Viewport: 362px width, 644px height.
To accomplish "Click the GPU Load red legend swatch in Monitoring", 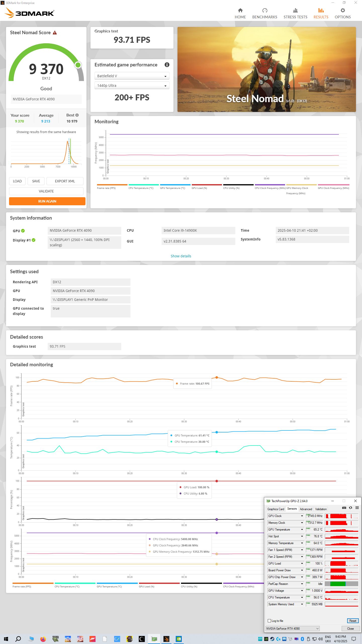I will [x=207, y=185].
